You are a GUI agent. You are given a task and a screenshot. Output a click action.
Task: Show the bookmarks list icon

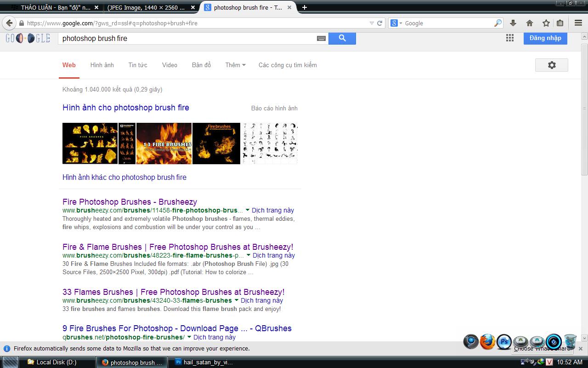[x=560, y=23]
